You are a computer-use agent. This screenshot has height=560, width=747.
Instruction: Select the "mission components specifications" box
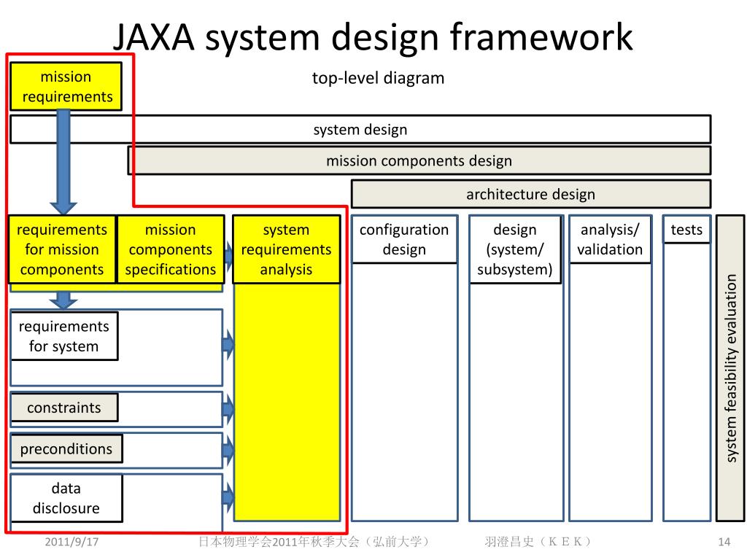pyautogui.click(x=171, y=249)
